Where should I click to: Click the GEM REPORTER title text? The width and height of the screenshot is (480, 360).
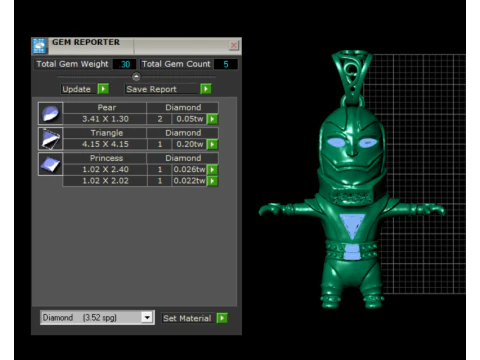[x=86, y=42]
